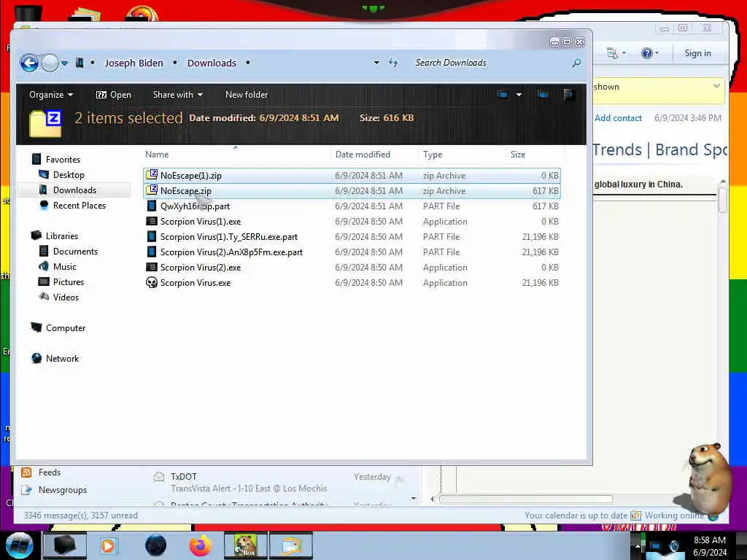Open Newsgroups in the mail folder list
This screenshot has width=747, height=560.
tap(63, 489)
